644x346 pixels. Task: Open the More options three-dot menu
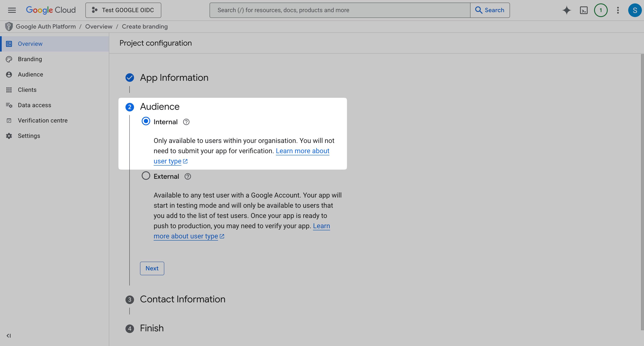click(618, 10)
